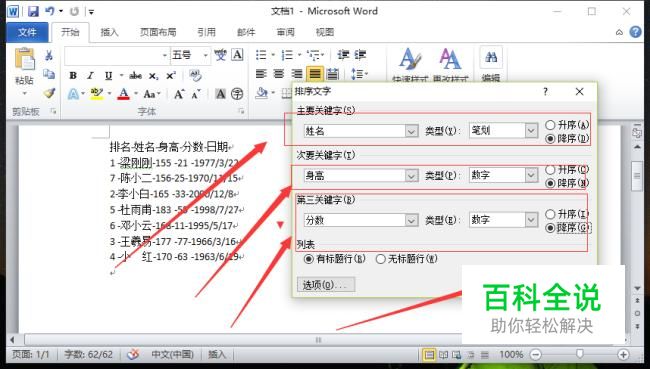Screen dimensions: 650x369
Task: Open primary type 笔划 dropdown
Action: coord(531,131)
